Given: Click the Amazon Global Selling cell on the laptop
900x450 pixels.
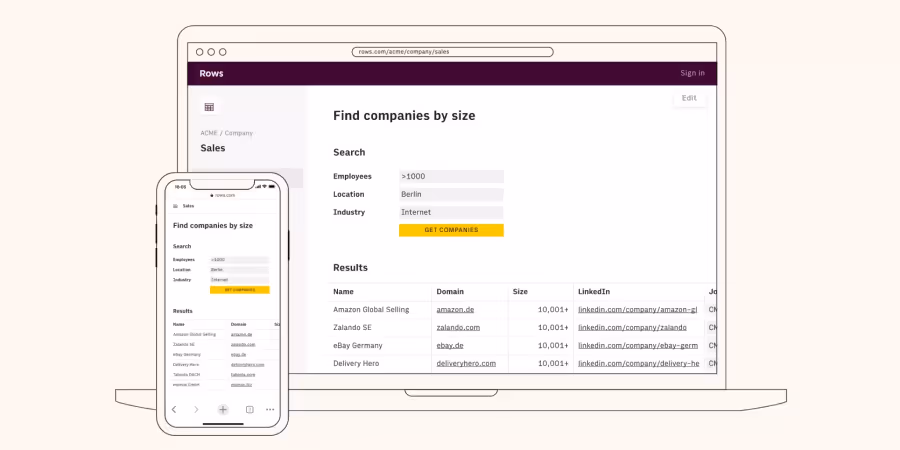Looking at the screenshot, I should pyautogui.click(x=371, y=310).
